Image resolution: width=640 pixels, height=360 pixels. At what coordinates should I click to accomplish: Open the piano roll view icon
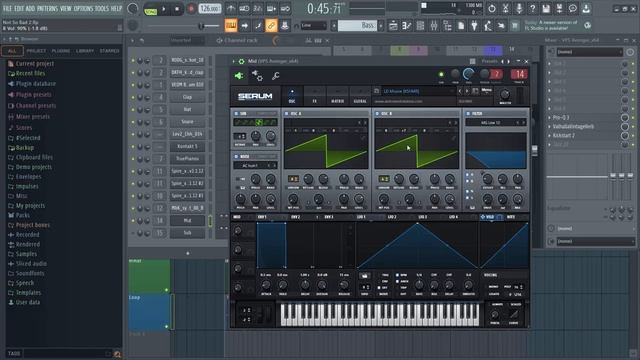[x=407, y=26]
